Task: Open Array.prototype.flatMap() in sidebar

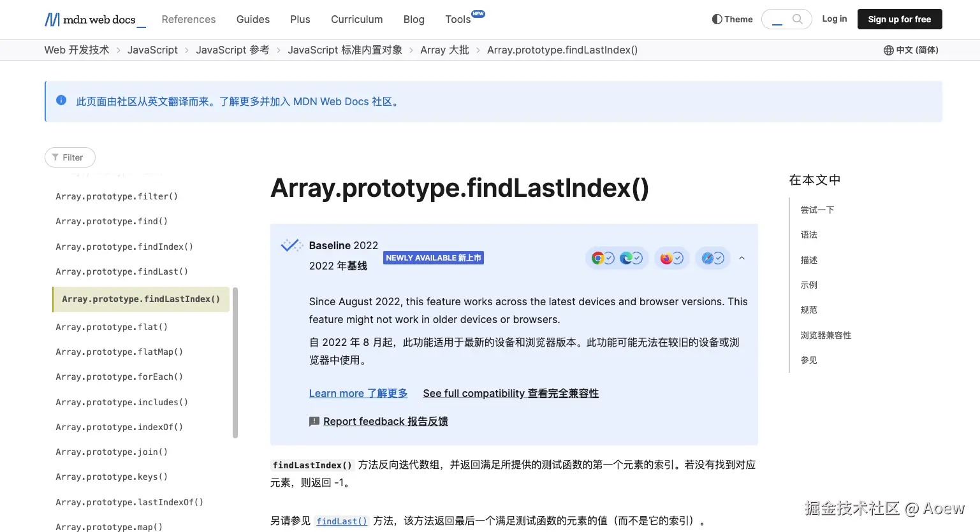Action: [x=119, y=352]
